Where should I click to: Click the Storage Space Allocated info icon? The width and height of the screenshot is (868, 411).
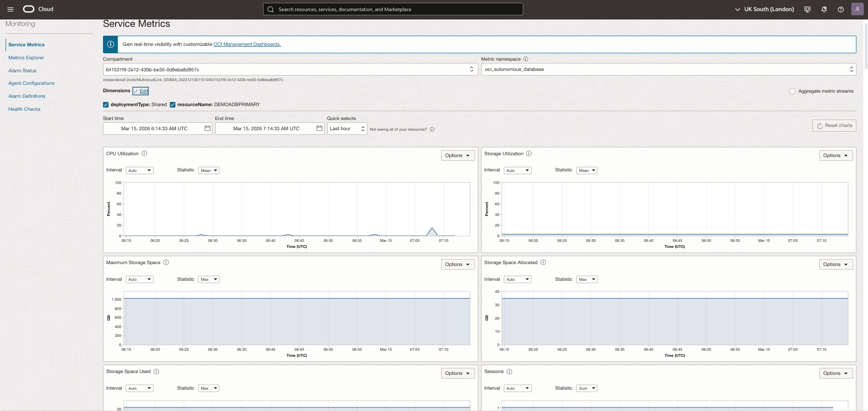(543, 262)
